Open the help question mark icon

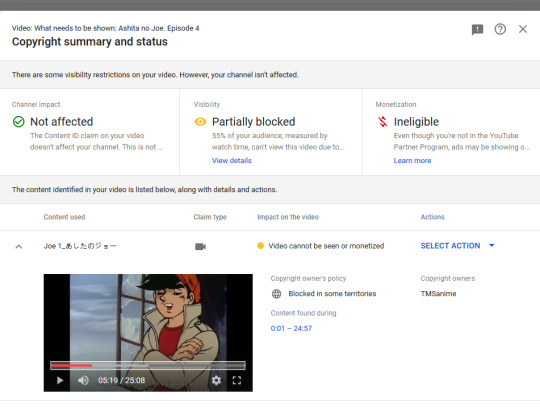pyautogui.click(x=500, y=29)
